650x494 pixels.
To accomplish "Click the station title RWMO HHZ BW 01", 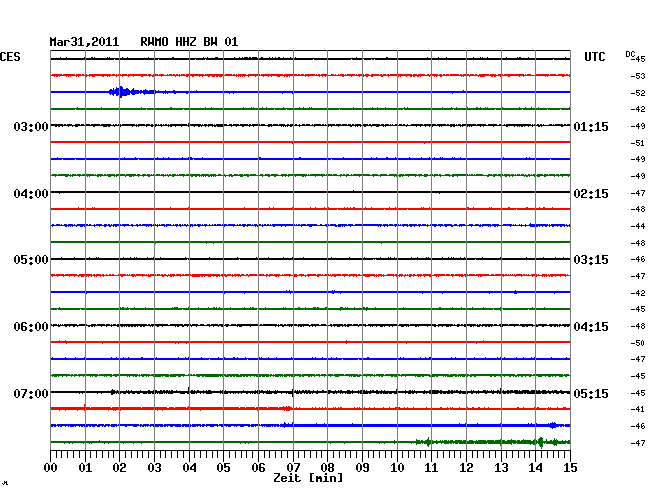I will coord(189,42).
